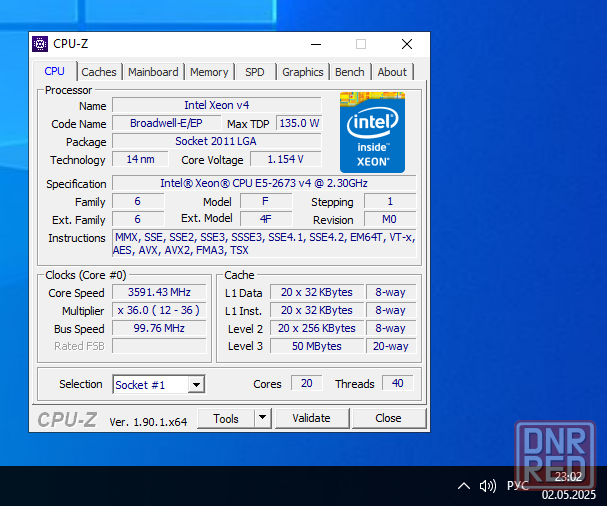Expand the Socket #1 selection dropdown

point(196,384)
